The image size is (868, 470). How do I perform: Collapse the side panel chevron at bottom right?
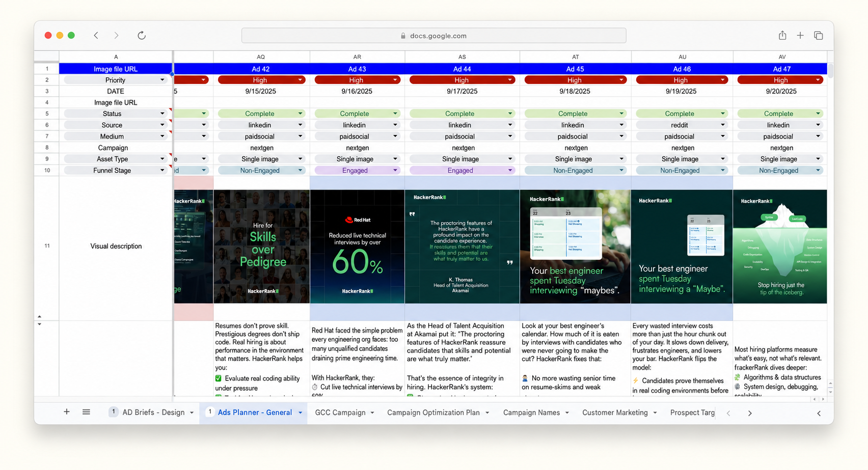point(819,413)
